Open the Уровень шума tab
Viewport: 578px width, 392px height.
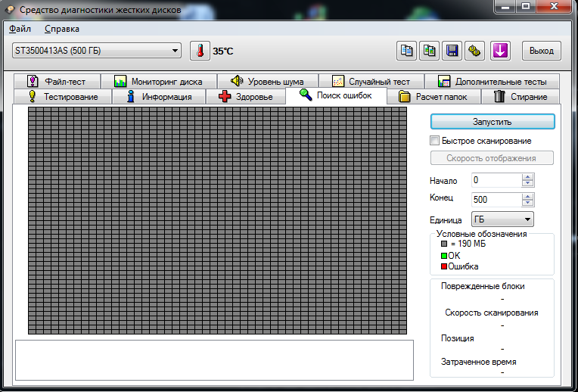268,81
